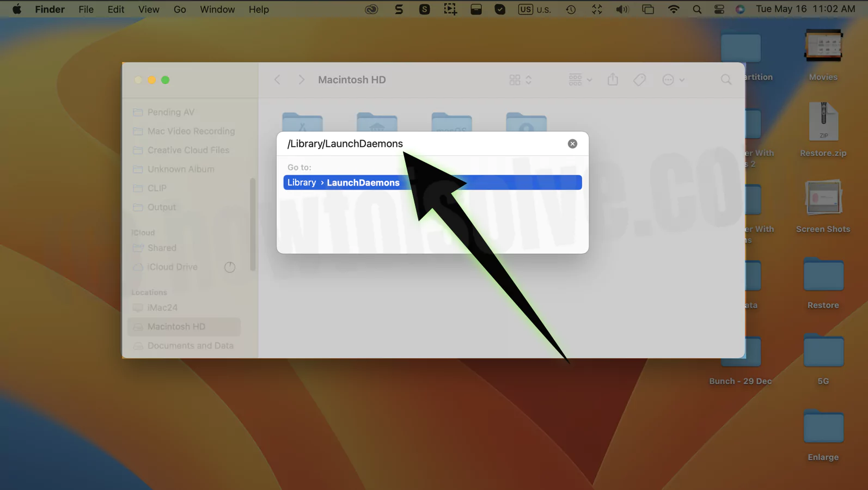
Task: Open the More actions ellipsis dropdown
Action: (673, 80)
